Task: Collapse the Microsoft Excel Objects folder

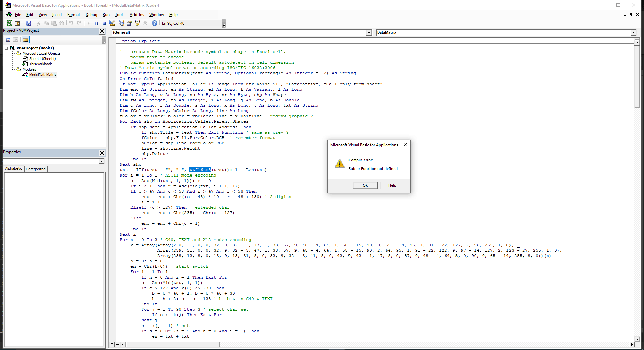Action: click(13, 53)
